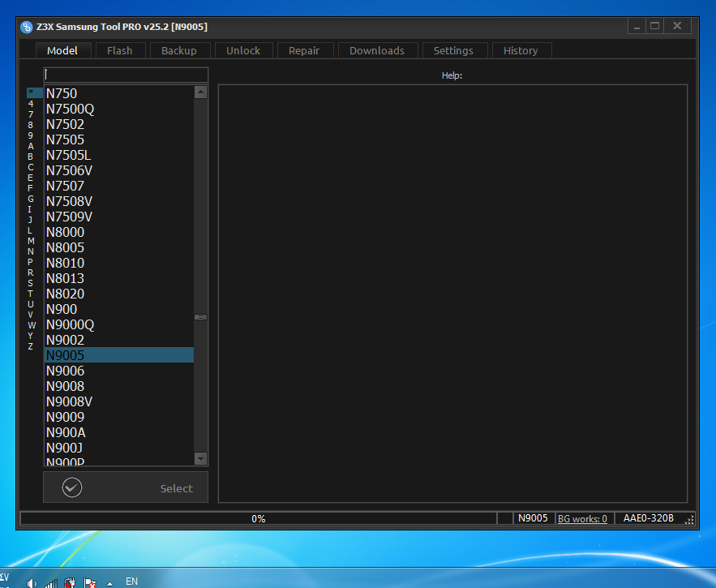Click N9005 in the status bar
The image size is (716, 588).
coord(533,518)
